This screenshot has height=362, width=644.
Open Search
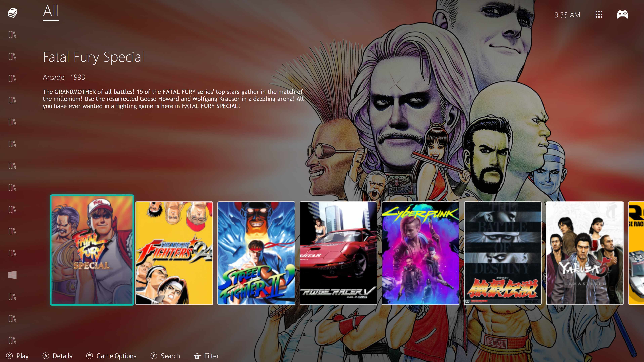pyautogui.click(x=165, y=356)
